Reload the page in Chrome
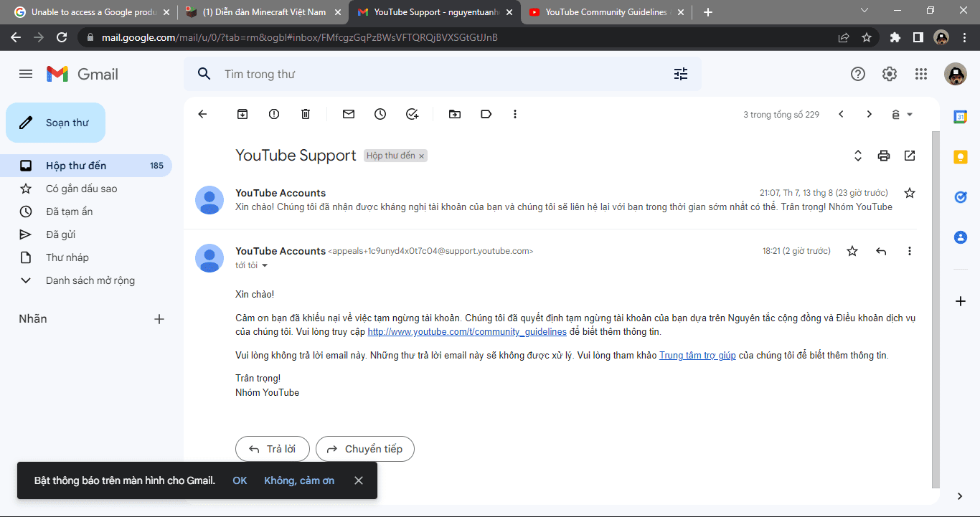Viewport: 980px width, 517px height. tap(62, 37)
